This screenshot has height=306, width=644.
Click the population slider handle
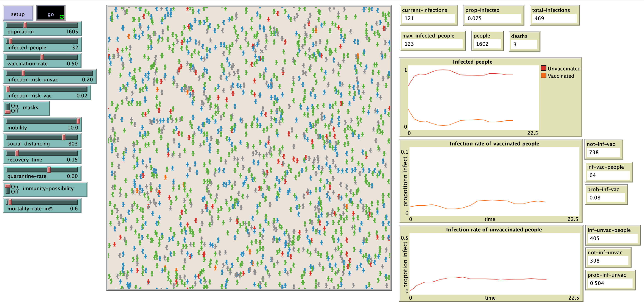point(25,25)
